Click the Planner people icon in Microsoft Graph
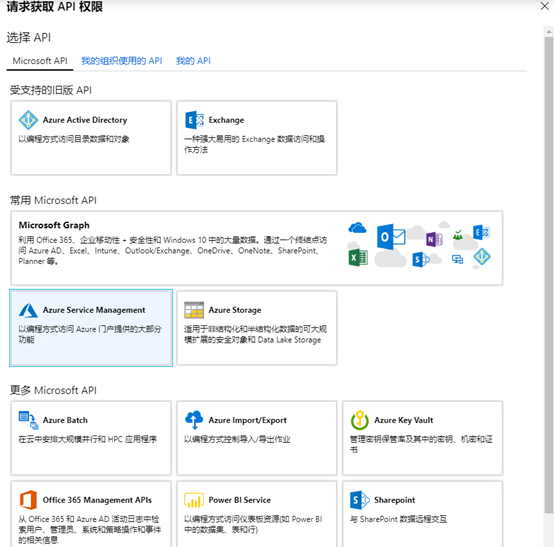 point(458,234)
